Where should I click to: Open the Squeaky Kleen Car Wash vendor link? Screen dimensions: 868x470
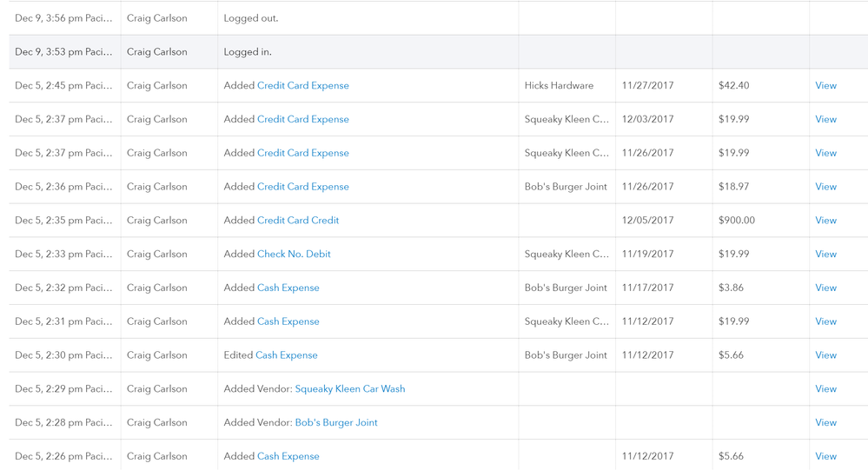click(349, 389)
